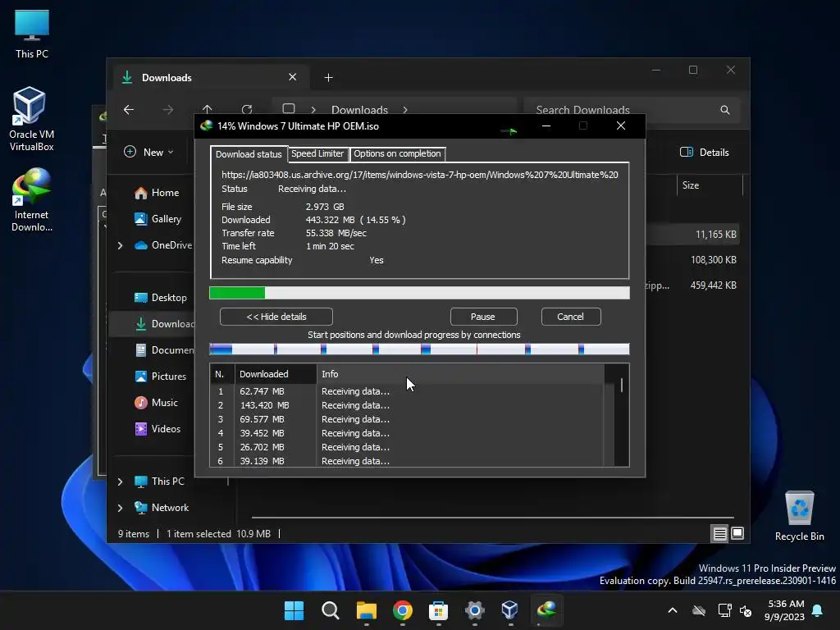
Task: Select connection 5 row with 26.702 MB
Action: (x=407, y=447)
